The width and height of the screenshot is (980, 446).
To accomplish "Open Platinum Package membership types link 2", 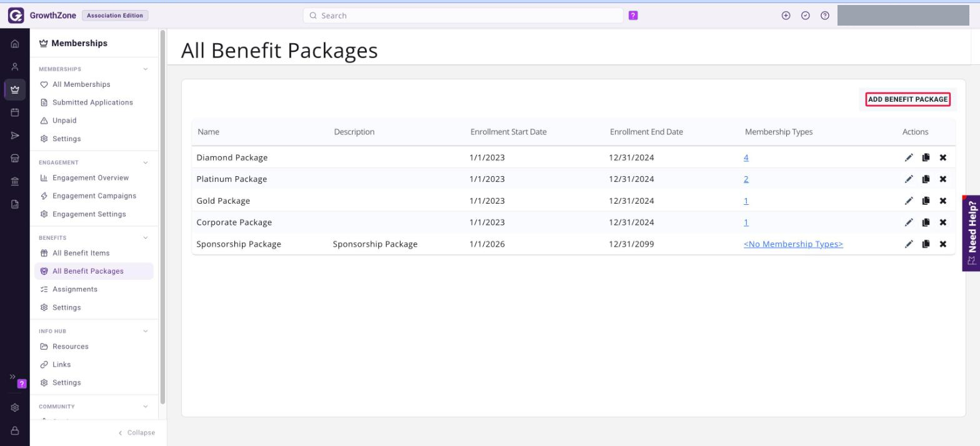I will click(746, 179).
